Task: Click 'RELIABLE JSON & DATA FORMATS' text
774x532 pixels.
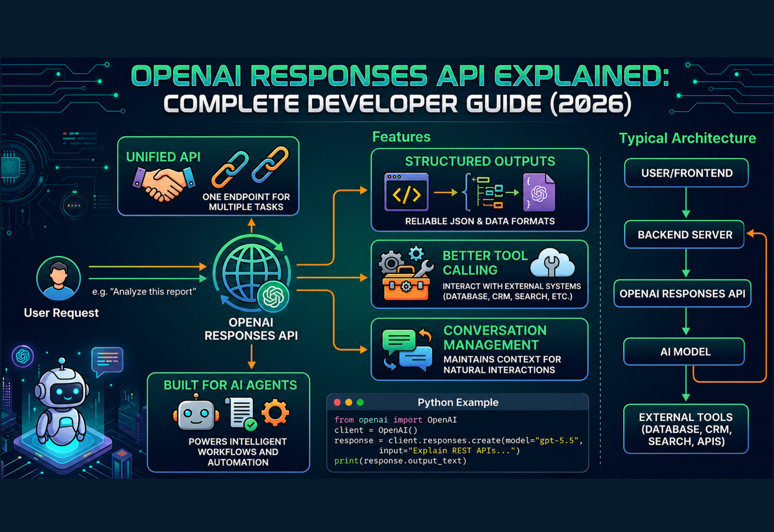Action: click(x=480, y=221)
